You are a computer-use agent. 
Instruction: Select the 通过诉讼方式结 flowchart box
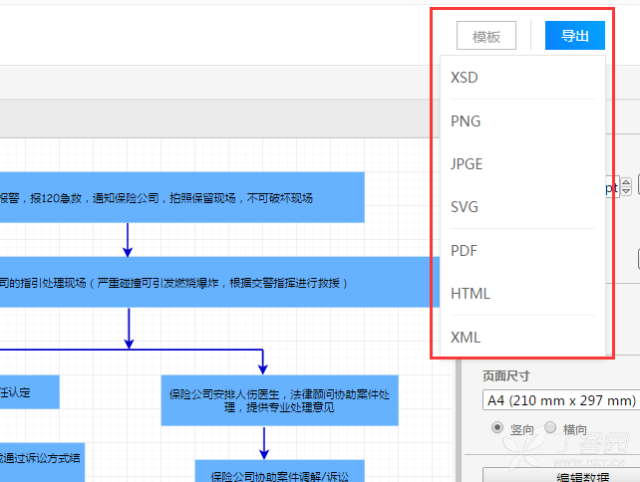pos(42,457)
